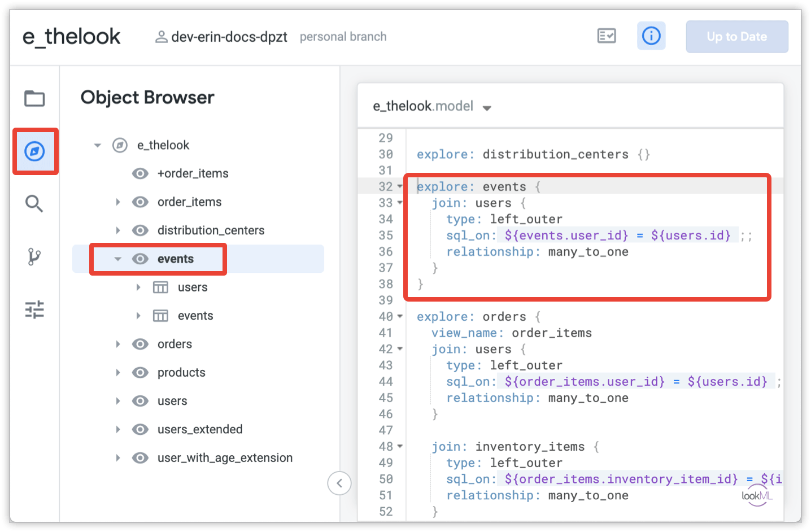Expand the orders explore node

[117, 344]
